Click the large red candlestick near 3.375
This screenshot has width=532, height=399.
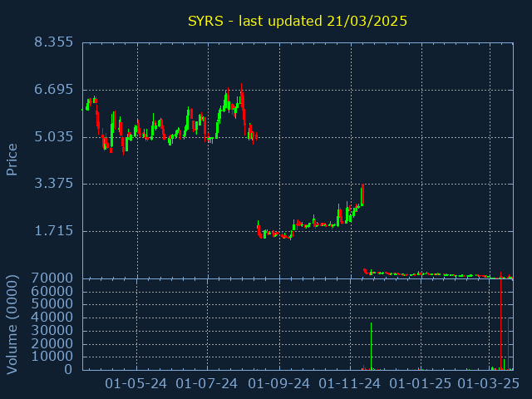tap(362, 194)
